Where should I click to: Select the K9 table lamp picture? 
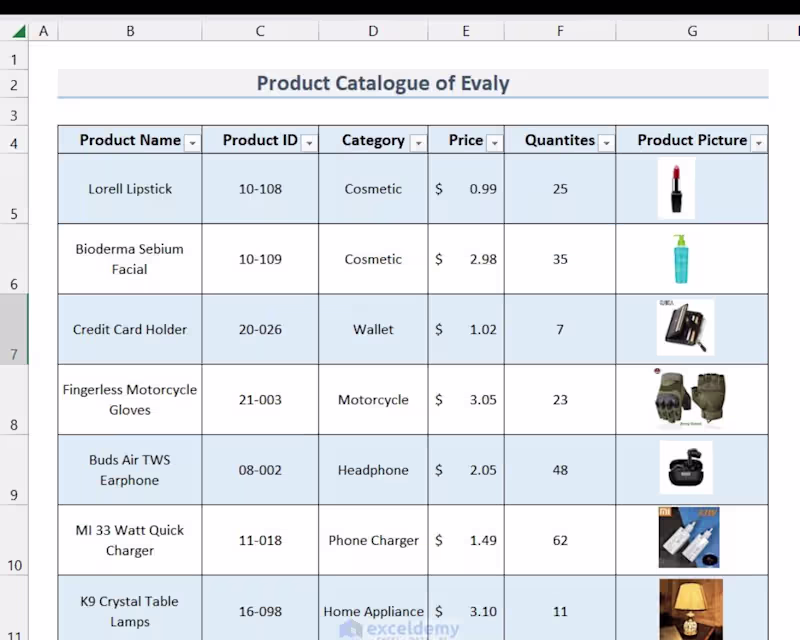coord(691,609)
